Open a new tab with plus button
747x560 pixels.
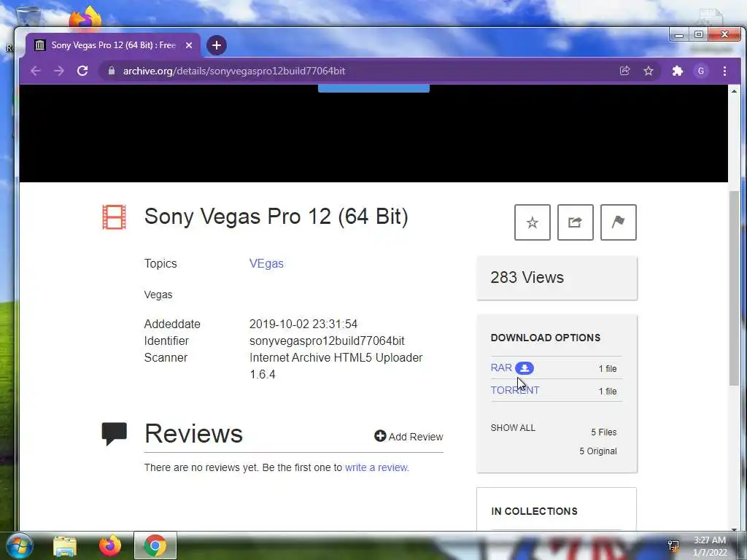216,45
